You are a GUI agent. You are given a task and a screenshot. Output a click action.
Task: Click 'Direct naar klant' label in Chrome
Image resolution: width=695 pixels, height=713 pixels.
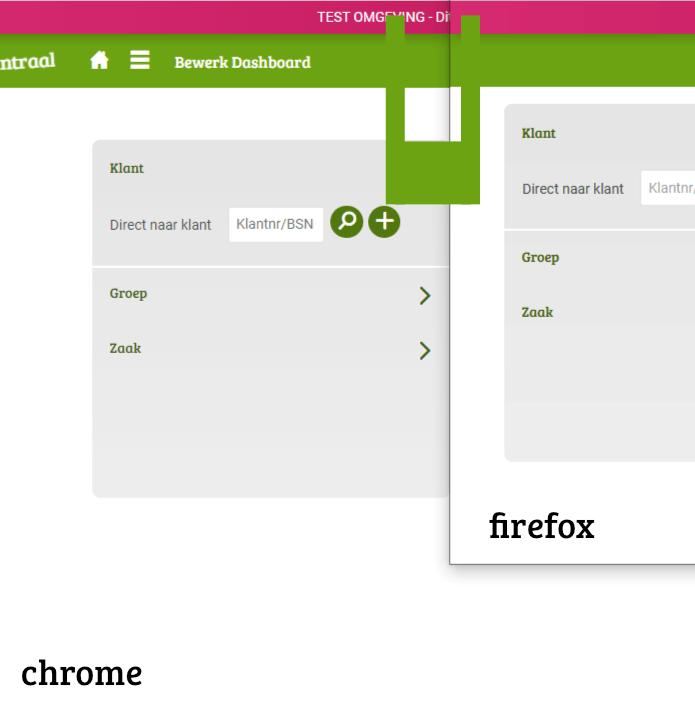pos(161,225)
